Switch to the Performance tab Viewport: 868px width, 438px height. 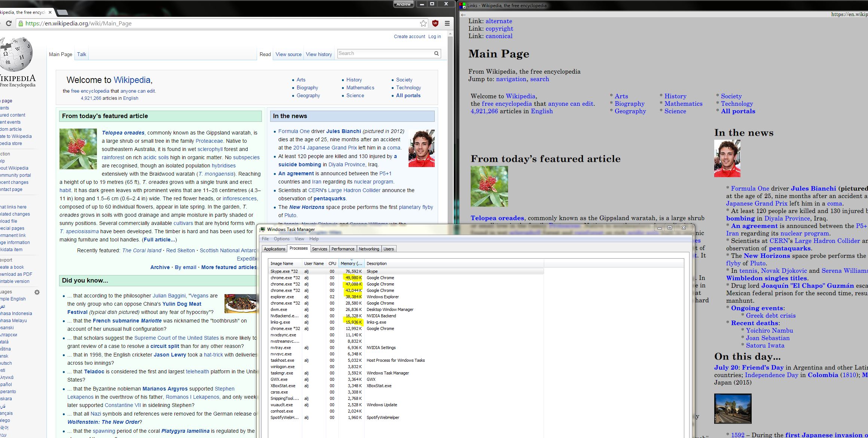point(343,249)
